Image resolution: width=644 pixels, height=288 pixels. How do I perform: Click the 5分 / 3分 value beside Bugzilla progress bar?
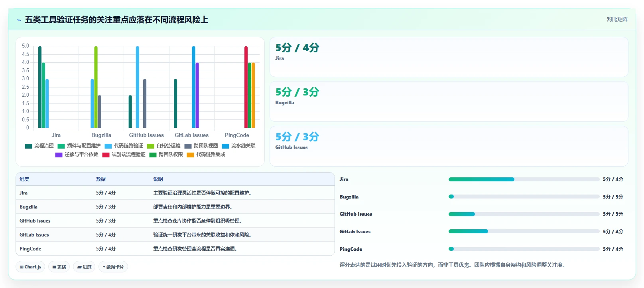613,197
